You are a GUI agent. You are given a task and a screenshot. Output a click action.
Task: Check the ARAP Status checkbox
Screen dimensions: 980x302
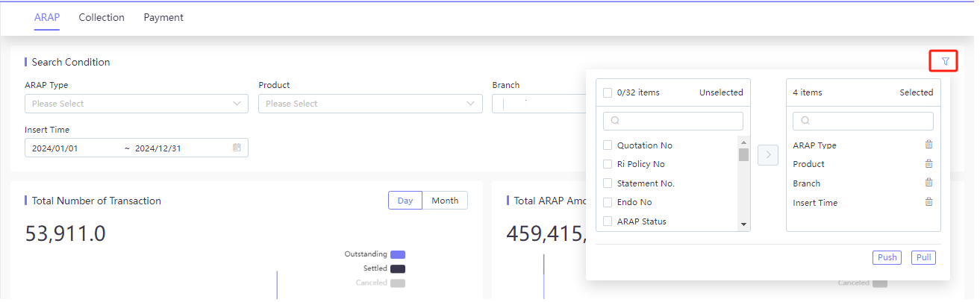(x=608, y=221)
